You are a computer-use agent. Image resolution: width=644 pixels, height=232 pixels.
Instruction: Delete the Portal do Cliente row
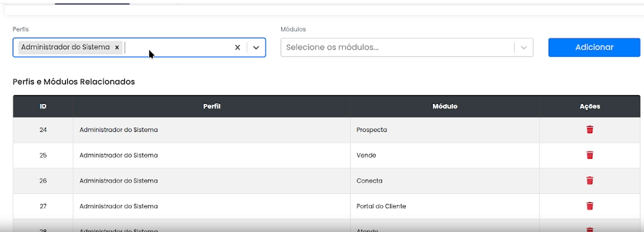click(x=589, y=206)
